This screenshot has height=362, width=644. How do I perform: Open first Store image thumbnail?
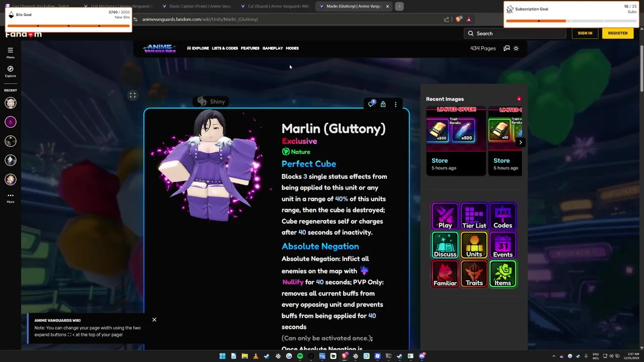click(456, 129)
